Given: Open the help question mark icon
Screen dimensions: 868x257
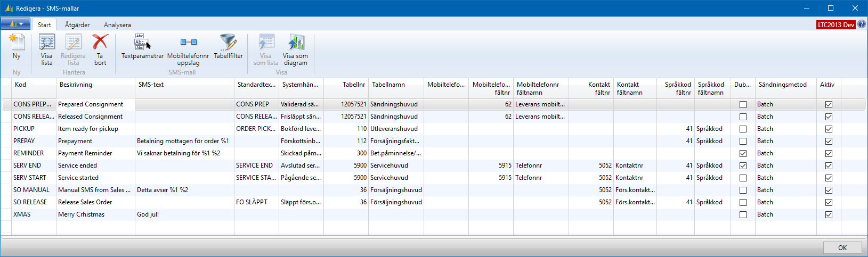Looking at the screenshot, I should [862, 24].
